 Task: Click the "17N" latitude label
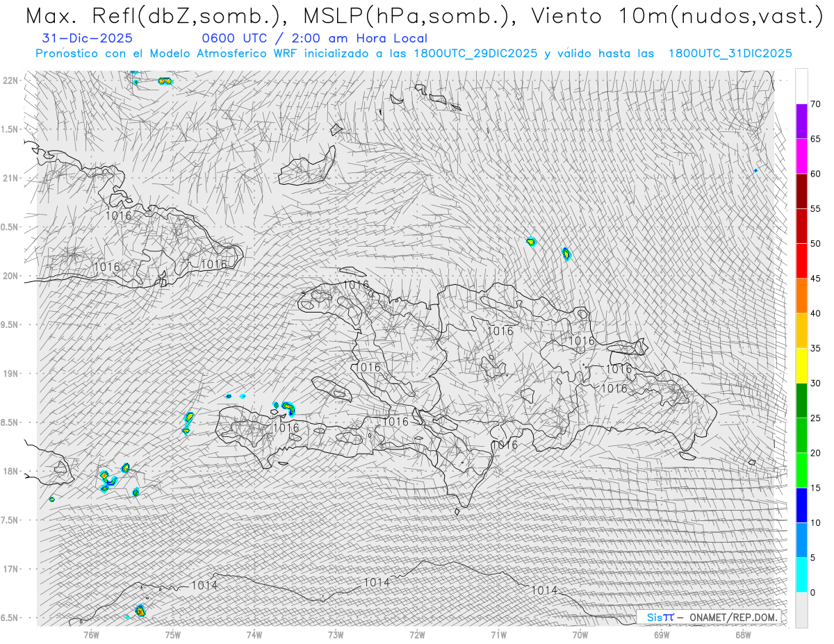(x=10, y=569)
